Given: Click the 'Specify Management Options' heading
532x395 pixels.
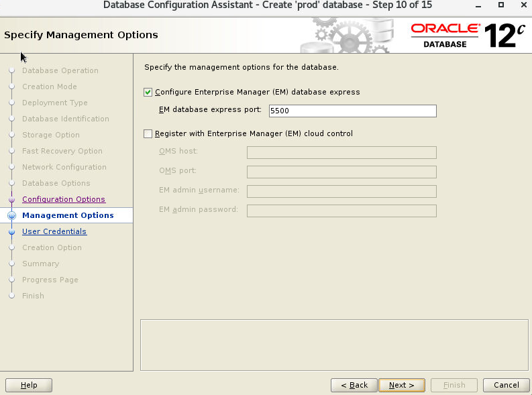Looking at the screenshot, I should 81,35.
